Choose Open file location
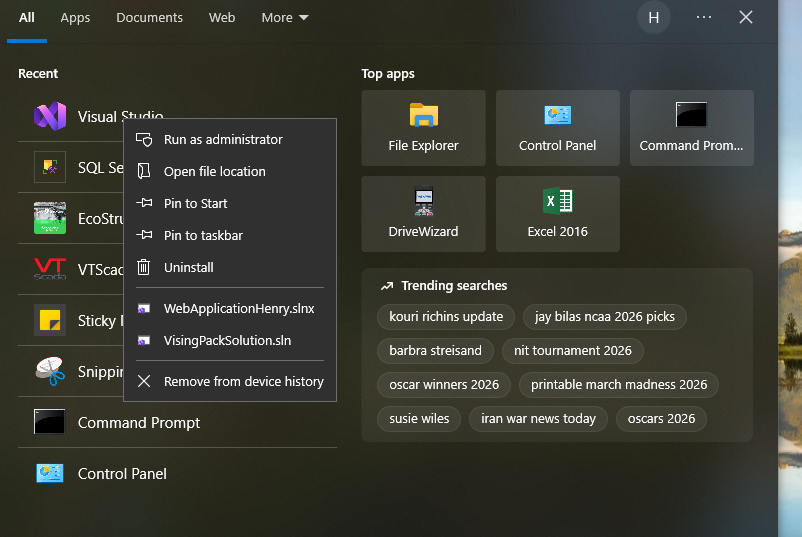Viewport: 802px width, 537px height. 214,172
